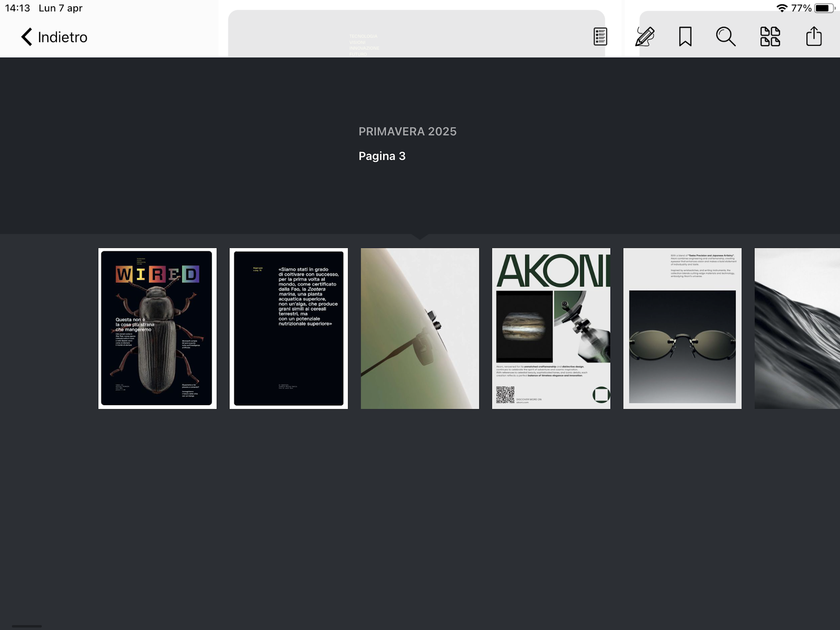Viewport: 840px width, 630px height.
Task: Tap the Wi-Fi status icon
Action: point(782,8)
